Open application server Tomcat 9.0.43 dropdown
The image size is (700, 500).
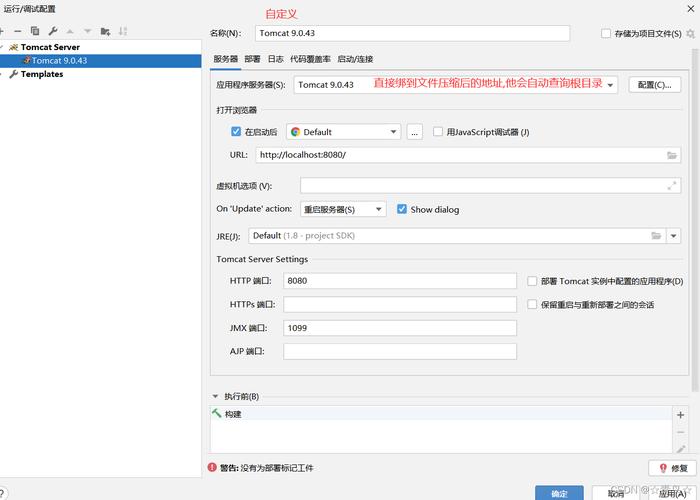coord(455,84)
